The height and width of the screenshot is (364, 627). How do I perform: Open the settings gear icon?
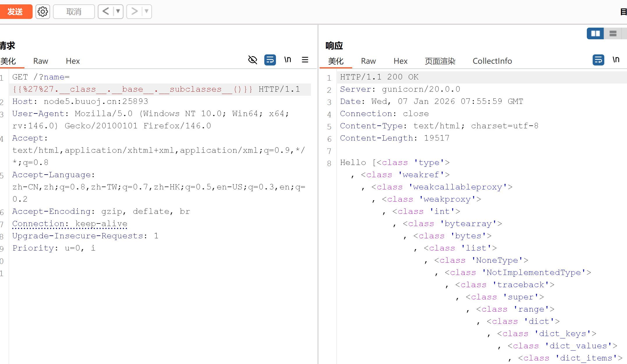[43, 12]
